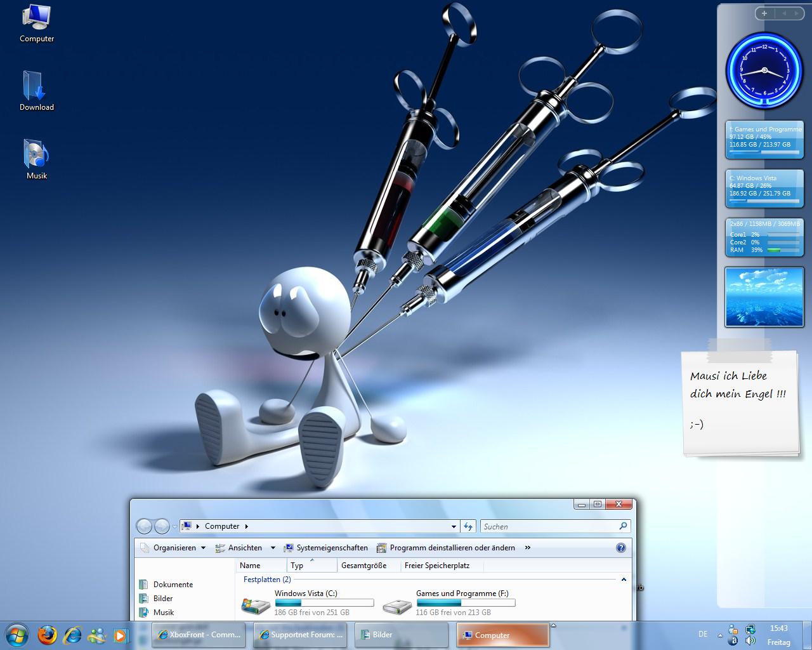Collapse the Festplatten group
The width and height of the screenshot is (812, 650).
[x=624, y=580]
